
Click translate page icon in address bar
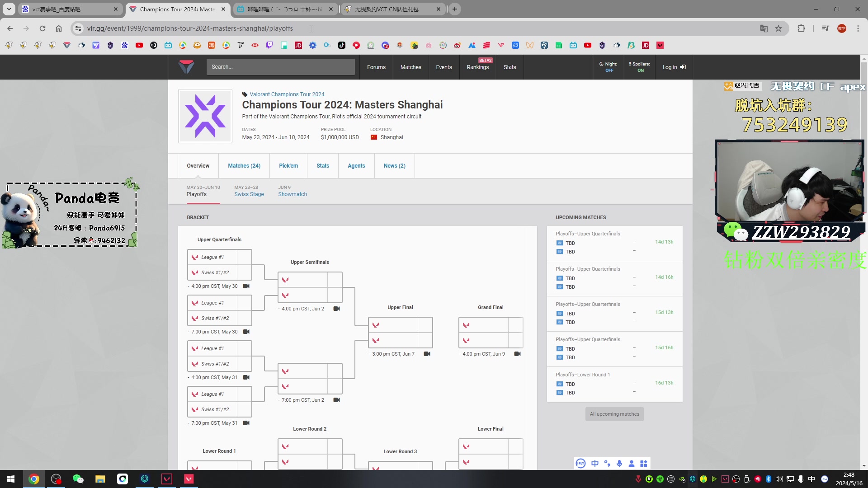764,28
